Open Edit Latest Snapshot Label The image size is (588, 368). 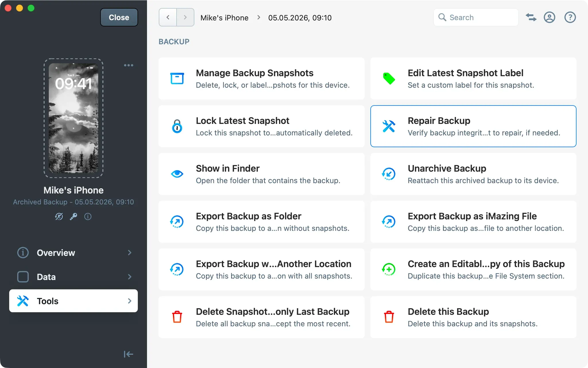coord(473,78)
